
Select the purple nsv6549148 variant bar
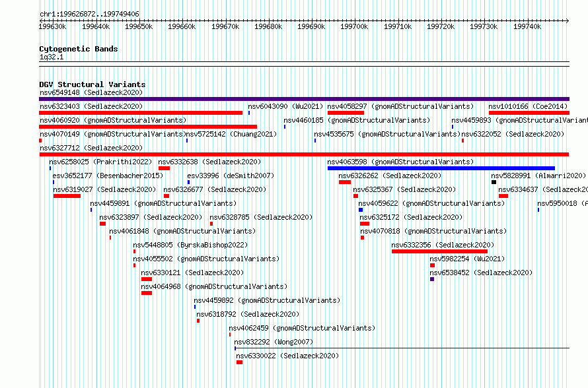[304, 99]
